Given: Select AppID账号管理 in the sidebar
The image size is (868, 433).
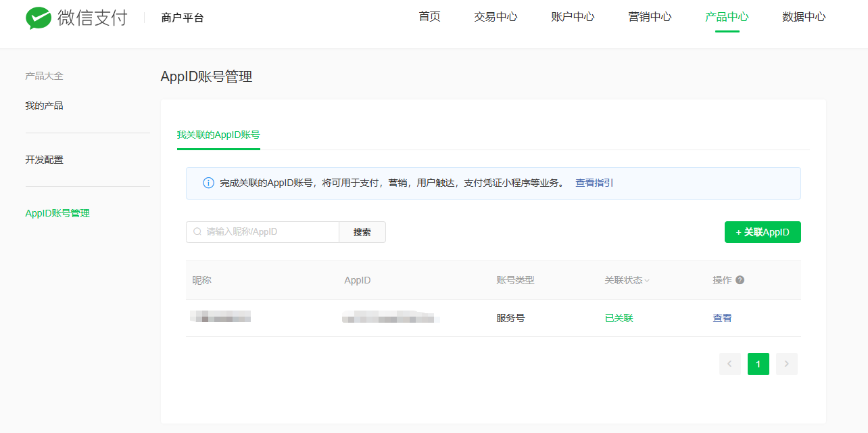Looking at the screenshot, I should (57, 213).
